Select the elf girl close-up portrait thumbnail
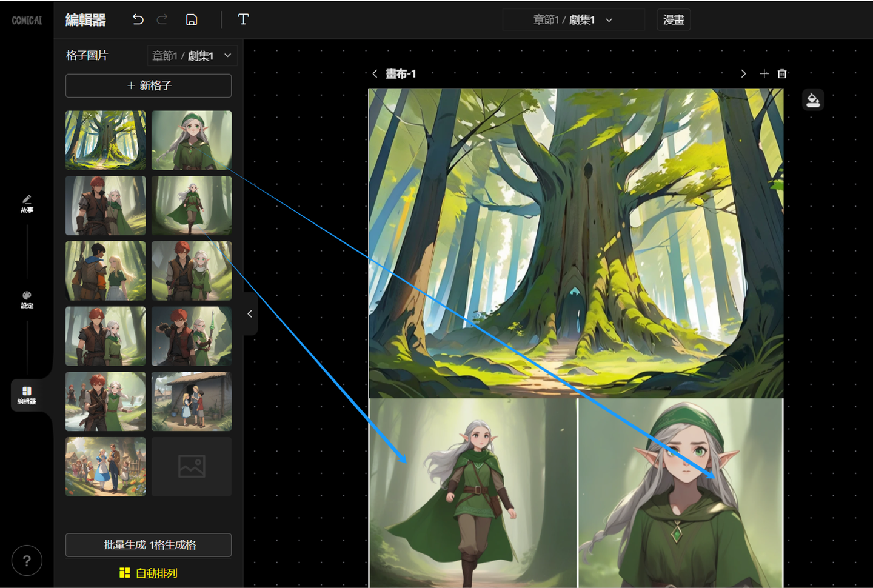The width and height of the screenshot is (873, 588). click(x=192, y=140)
